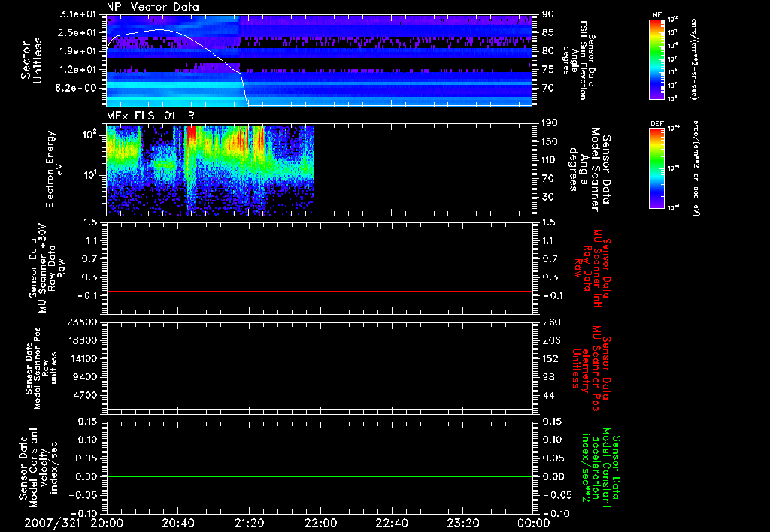Click the "2007/321" date label
The width and height of the screenshot is (770, 532).
[x=53, y=523]
